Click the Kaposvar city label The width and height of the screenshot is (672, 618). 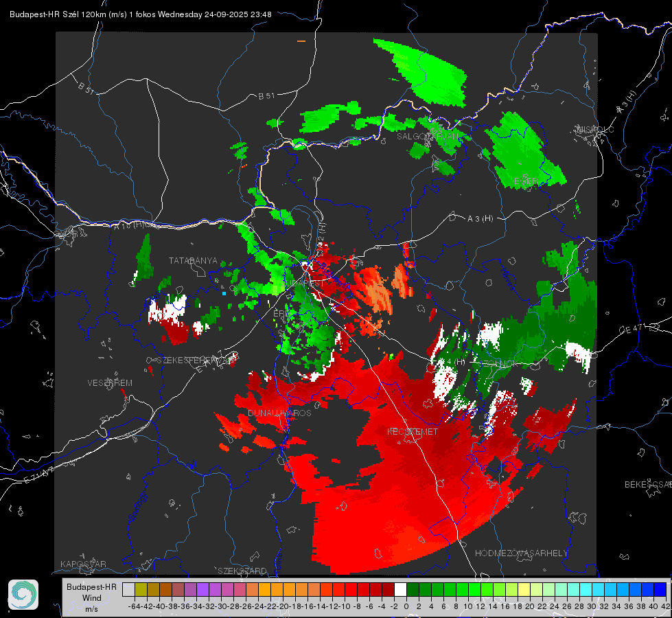point(83,564)
